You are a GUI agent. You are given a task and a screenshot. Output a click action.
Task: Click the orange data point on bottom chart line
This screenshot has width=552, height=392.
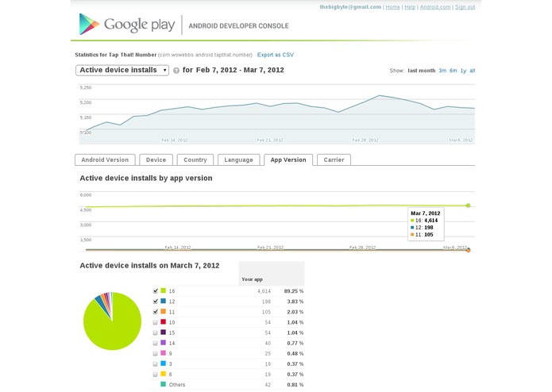pos(469,250)
